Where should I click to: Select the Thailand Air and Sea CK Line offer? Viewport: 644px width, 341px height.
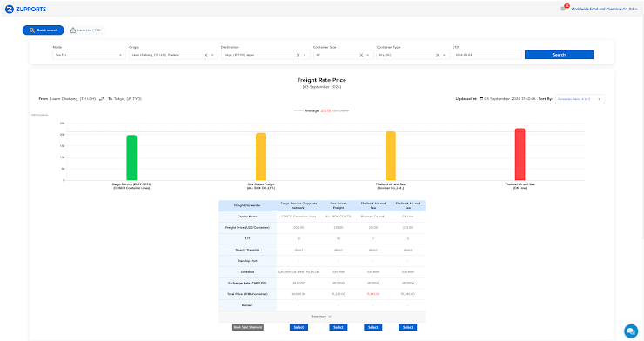408,327
